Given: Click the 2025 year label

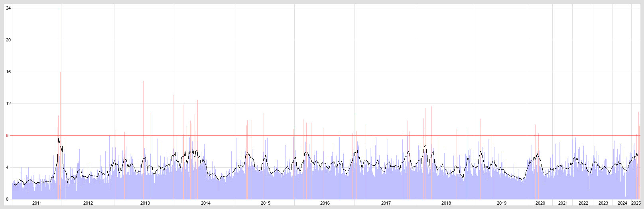Looking at the screenshot, I should [636, 203].
